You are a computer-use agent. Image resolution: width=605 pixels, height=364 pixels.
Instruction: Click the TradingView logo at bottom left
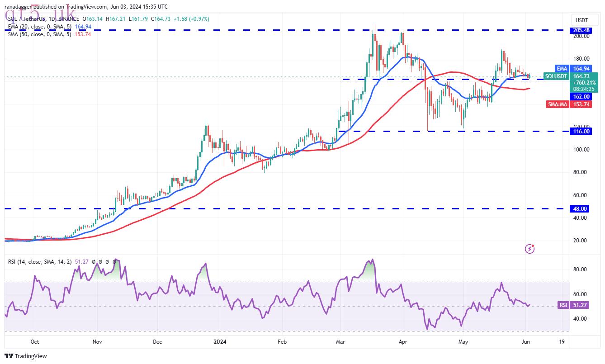pyautogui.click(x=26, y=356)
